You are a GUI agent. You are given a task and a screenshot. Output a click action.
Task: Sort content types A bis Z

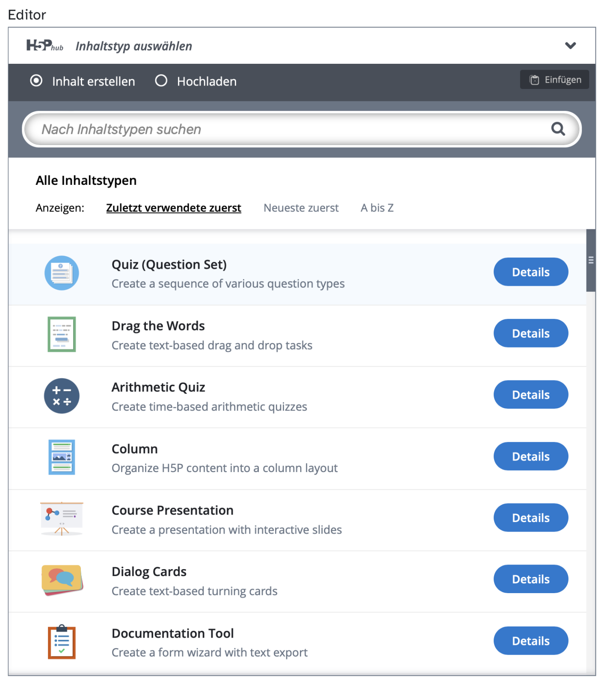(377, 208)
